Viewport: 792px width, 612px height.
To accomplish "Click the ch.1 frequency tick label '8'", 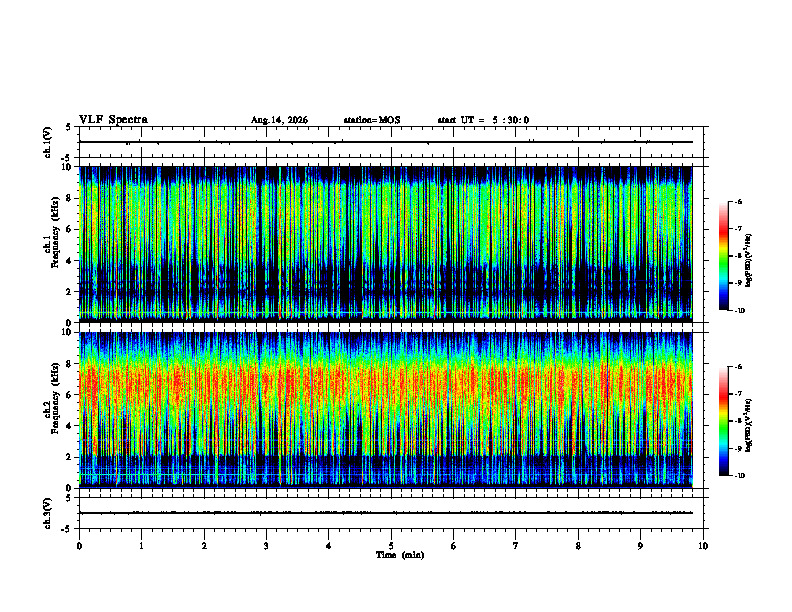I will point(70,198).
